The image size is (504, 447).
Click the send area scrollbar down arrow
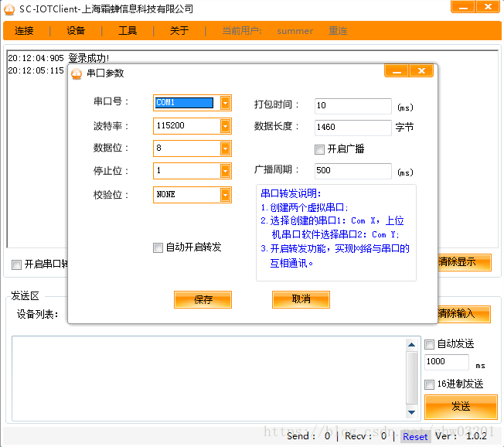coord(413,411)
